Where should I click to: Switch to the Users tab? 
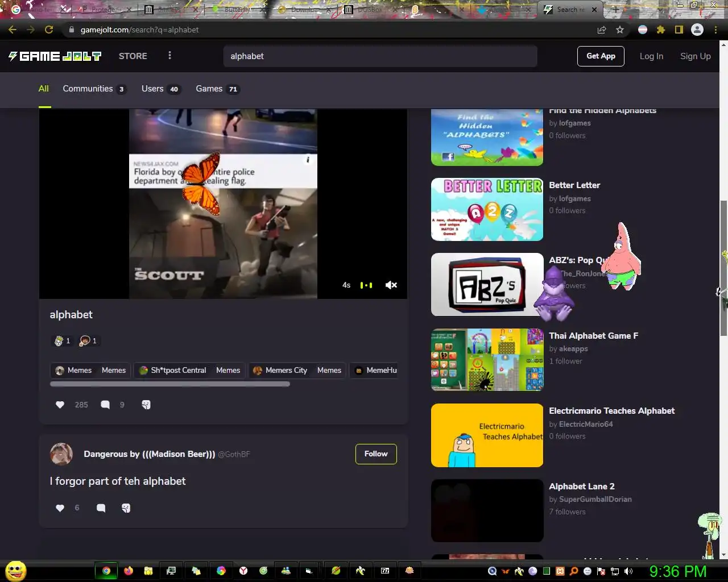point(160,89)
